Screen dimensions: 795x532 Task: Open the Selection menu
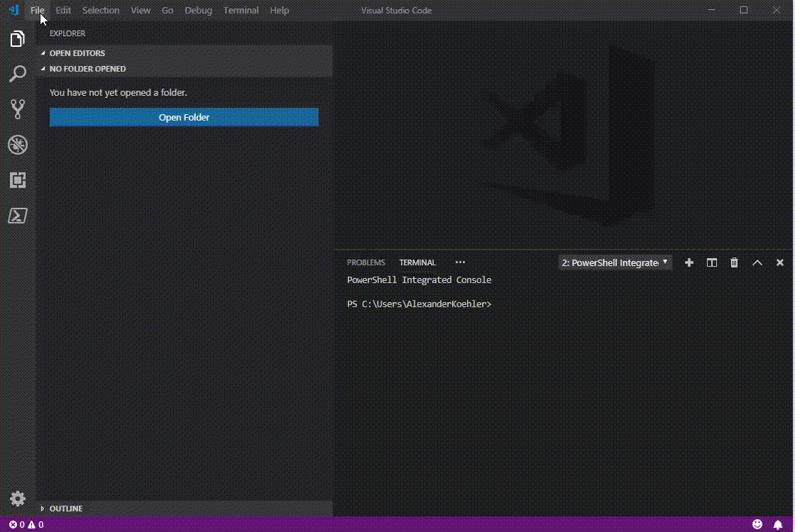click(x=101, y=10)
